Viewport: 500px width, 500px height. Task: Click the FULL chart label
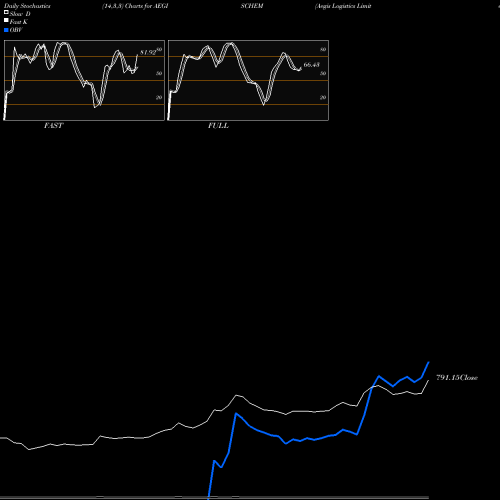point(218,125)
